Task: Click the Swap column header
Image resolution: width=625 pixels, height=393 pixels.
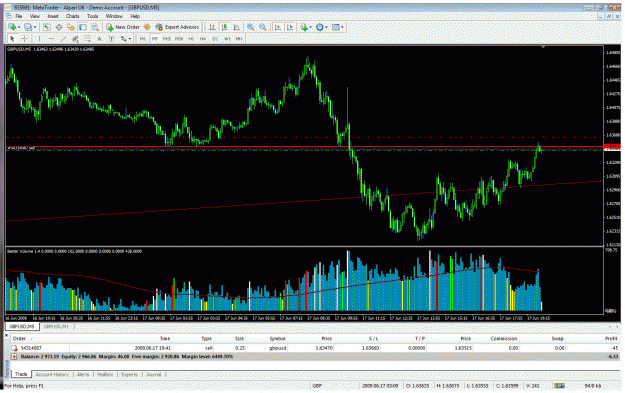Action: (557, 338)
